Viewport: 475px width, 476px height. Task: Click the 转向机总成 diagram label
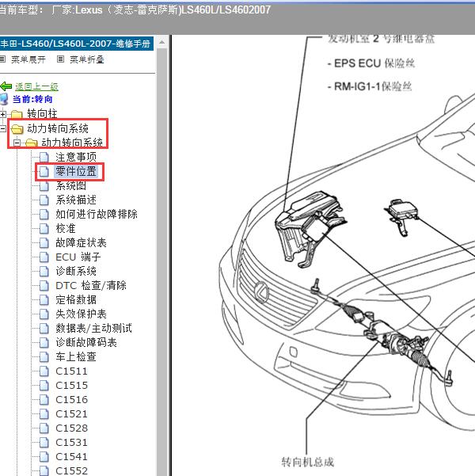(x=307, y=462)
